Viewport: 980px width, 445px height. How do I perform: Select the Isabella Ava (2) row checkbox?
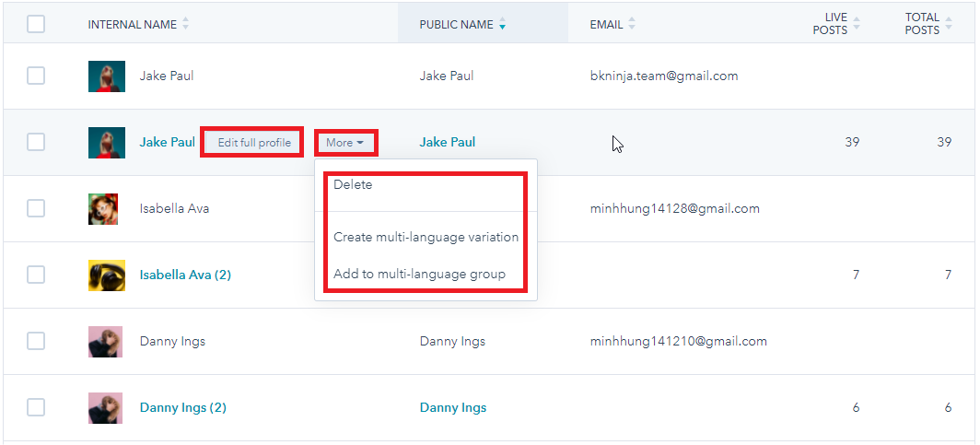(36, 275)
